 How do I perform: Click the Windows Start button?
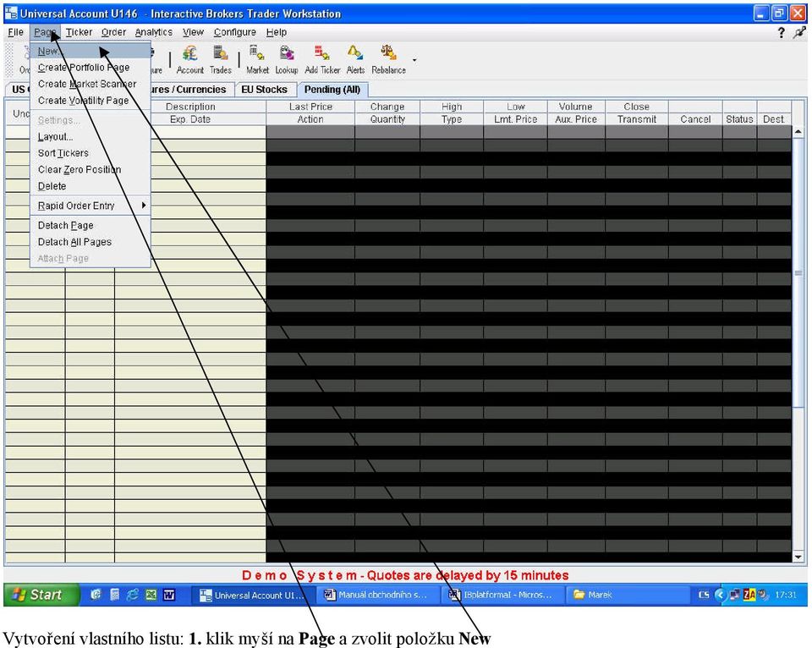coord(42,595)
